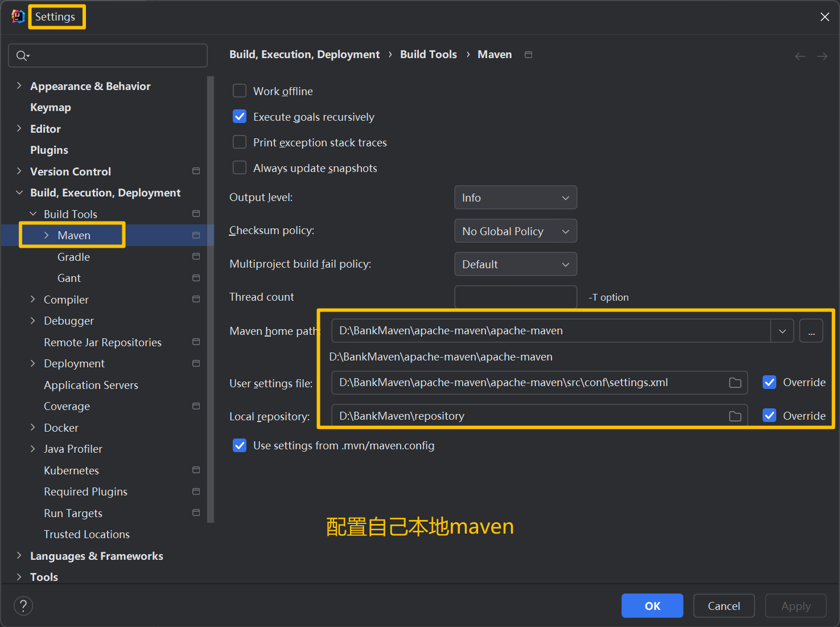Click project icon next to Kubernetes
Viewport: 840px width, 627px height.
196,470
